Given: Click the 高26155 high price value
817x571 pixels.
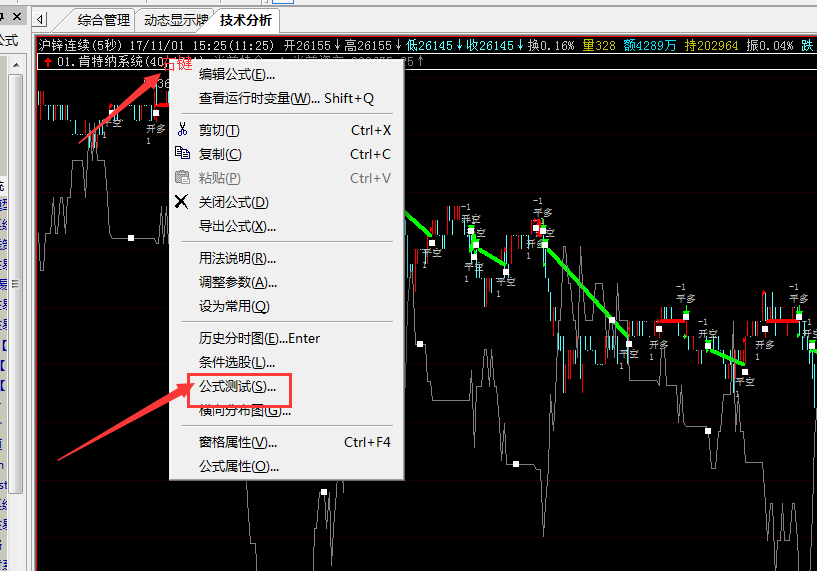Looking at the screenshot, I should [371, 45].
